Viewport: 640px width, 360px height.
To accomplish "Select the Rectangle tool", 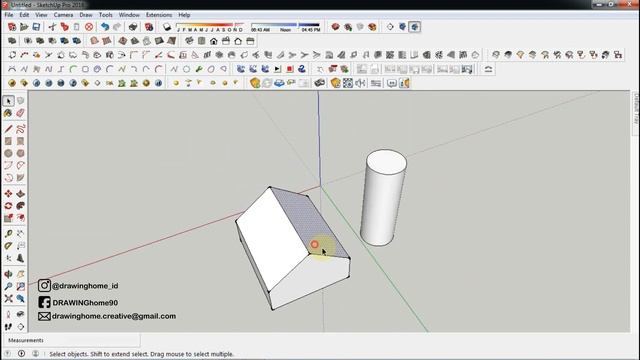I will (x=8, y=141).
